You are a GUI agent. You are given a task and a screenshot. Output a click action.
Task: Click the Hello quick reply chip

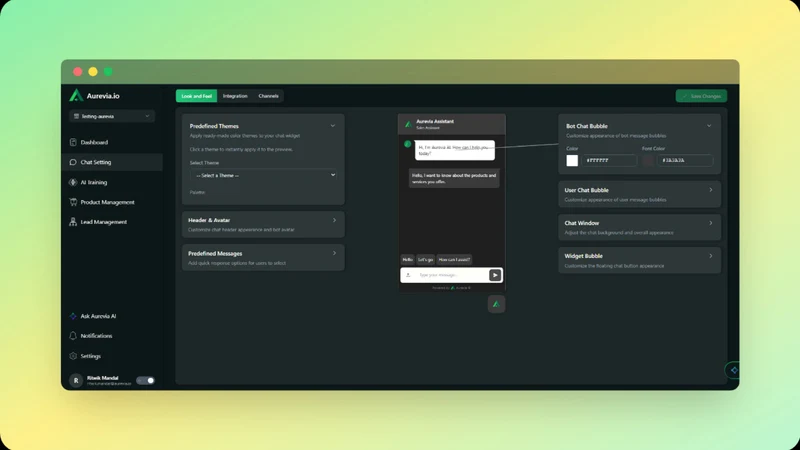click(x=408, y=260)
